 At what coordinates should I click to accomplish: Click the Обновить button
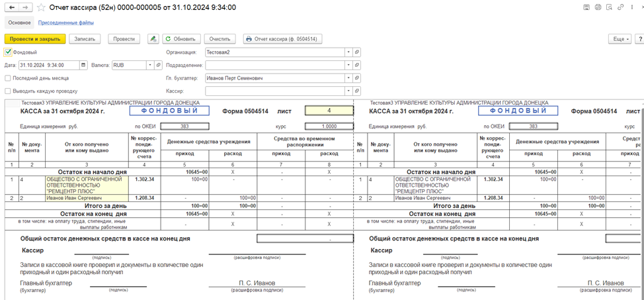click(x=182, y=38)
